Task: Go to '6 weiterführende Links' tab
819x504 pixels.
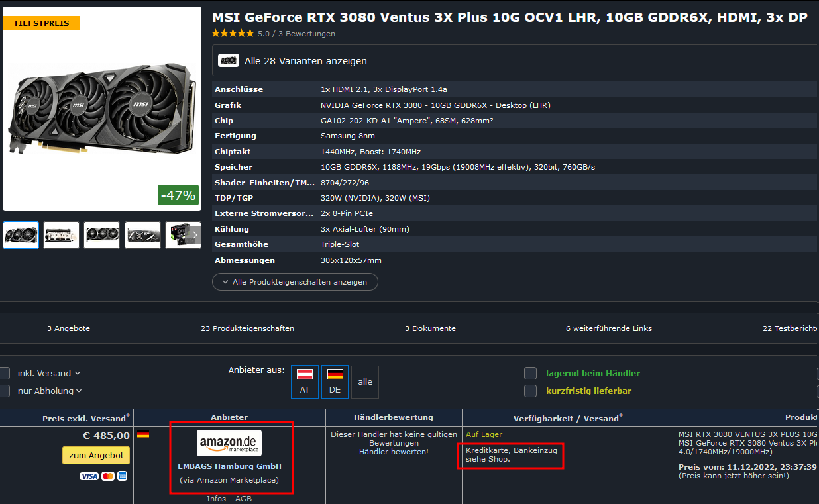Action: point(609,328)
